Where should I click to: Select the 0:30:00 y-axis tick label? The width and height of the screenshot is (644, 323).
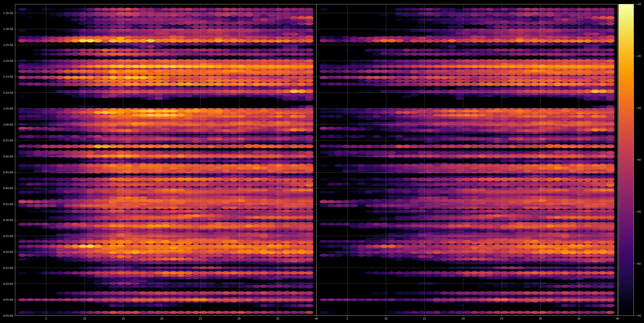(x=8, y=220)
